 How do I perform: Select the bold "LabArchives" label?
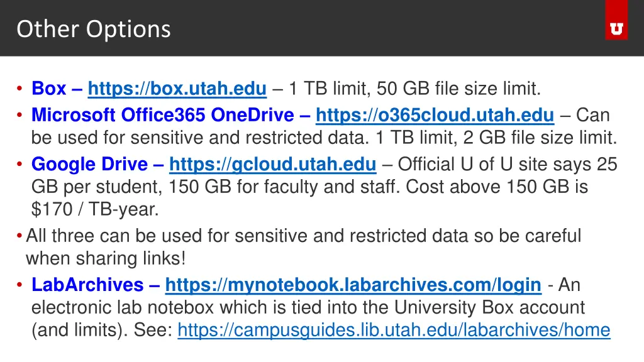tap(87, 285)
